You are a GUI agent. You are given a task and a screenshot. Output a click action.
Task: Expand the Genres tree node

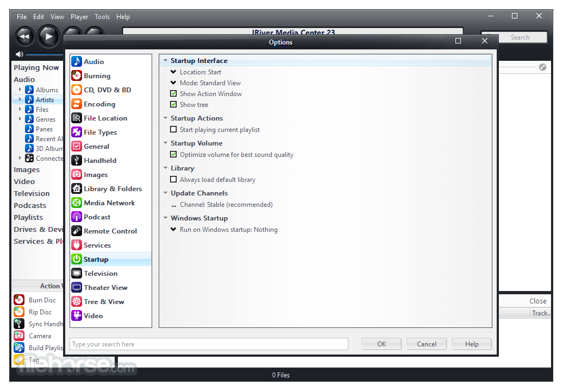[x=20, y=119]
